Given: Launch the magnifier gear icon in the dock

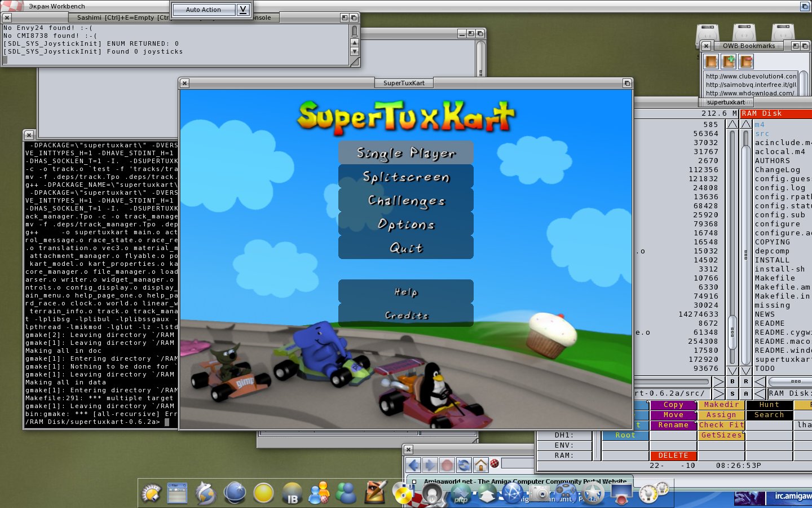Looking at the screenshot, I should point(151,493).
